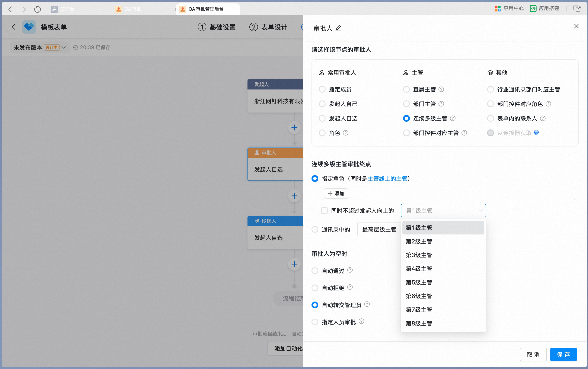This screenshot has width=588, height=369.
Task: Open the 最高层级主管 dropdown
Action: pyautogui.click(x=379, y=229)
